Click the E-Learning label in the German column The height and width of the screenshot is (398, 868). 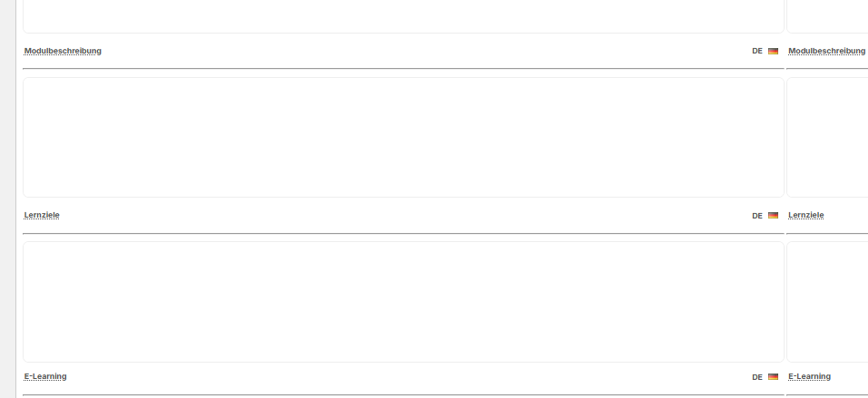click(45, 376)
